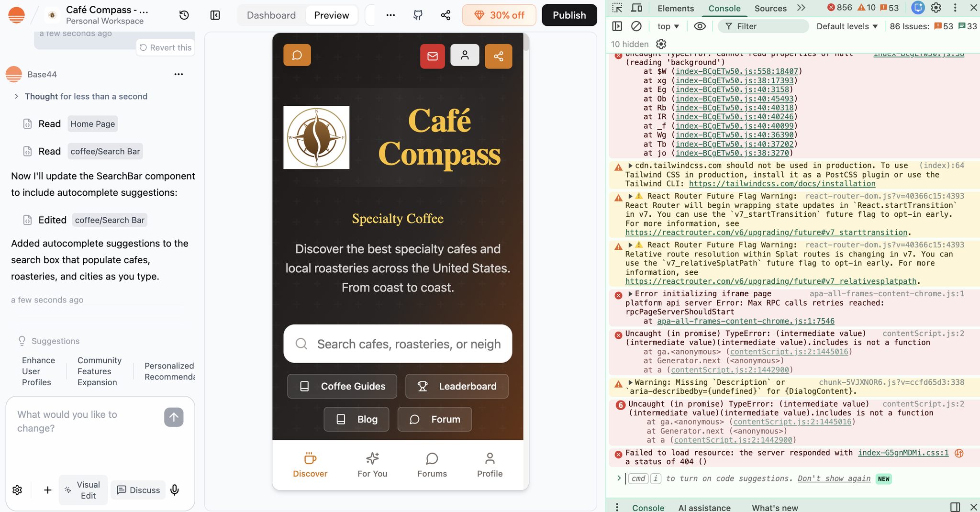Open the 'top' JavaScript context dropdown
980x512 pixels.
click(668, 26)
